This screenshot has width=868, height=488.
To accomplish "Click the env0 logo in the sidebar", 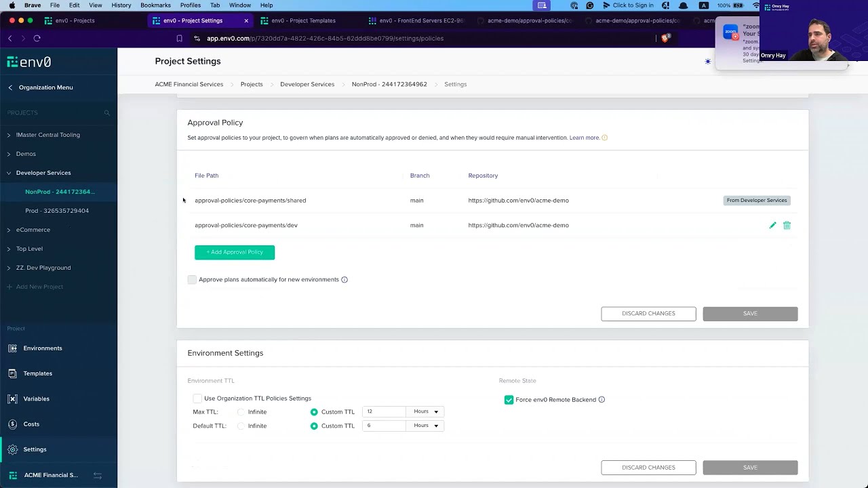I will tap(29, 62).
